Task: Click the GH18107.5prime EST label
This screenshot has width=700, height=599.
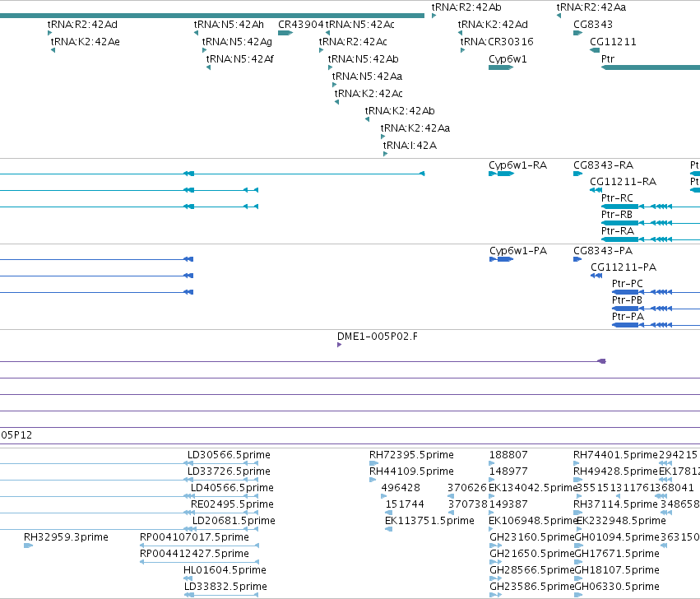Action: point(617,570)
